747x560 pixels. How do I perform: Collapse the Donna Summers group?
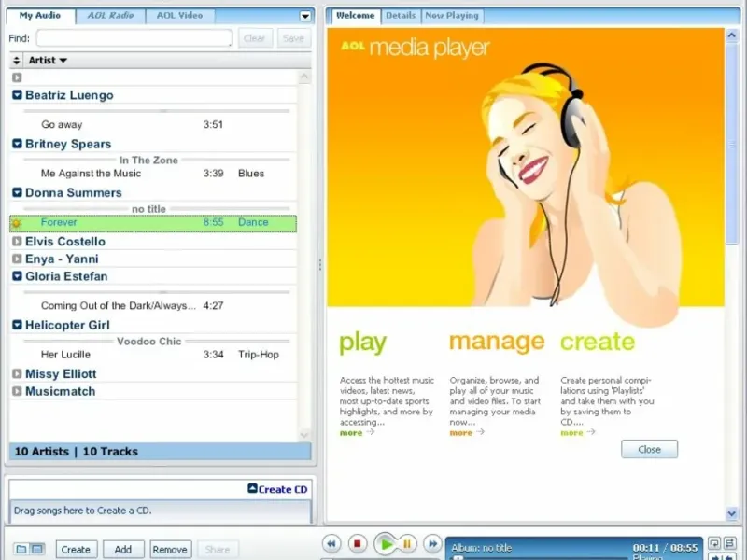17,192
